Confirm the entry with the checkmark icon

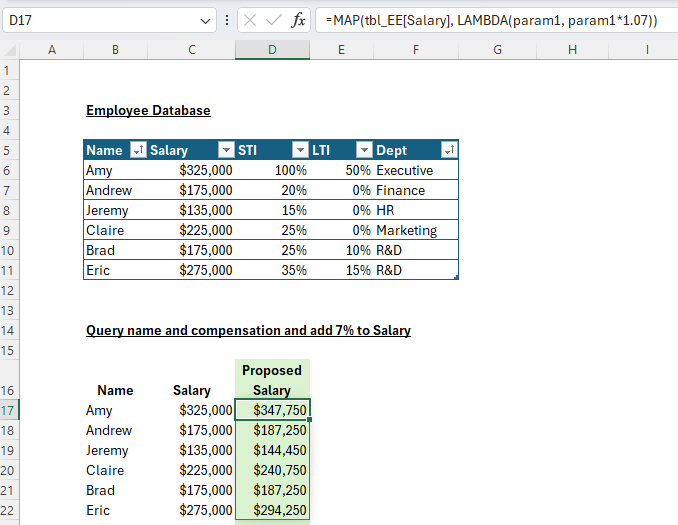pyautogui.click(x=273, y=20)
